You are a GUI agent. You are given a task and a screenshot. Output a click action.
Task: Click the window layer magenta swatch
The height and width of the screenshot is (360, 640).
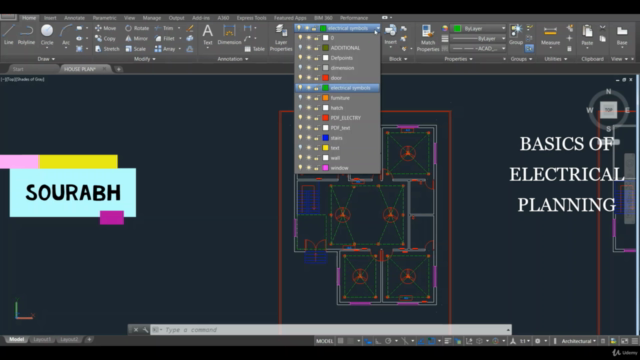coord(325,168)
